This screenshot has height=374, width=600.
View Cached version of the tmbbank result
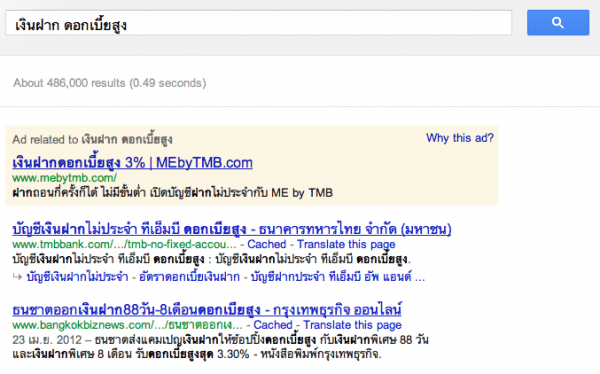(x=267, y=244)
